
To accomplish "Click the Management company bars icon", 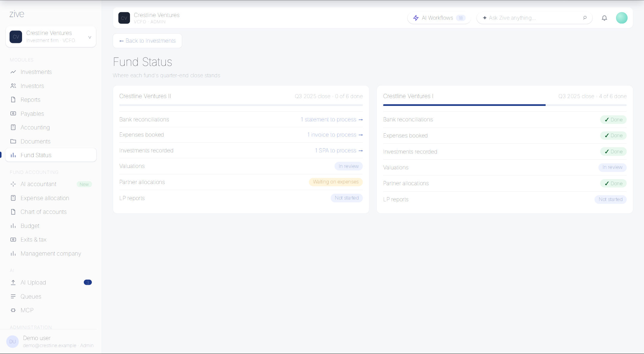I will click(13, 253).
